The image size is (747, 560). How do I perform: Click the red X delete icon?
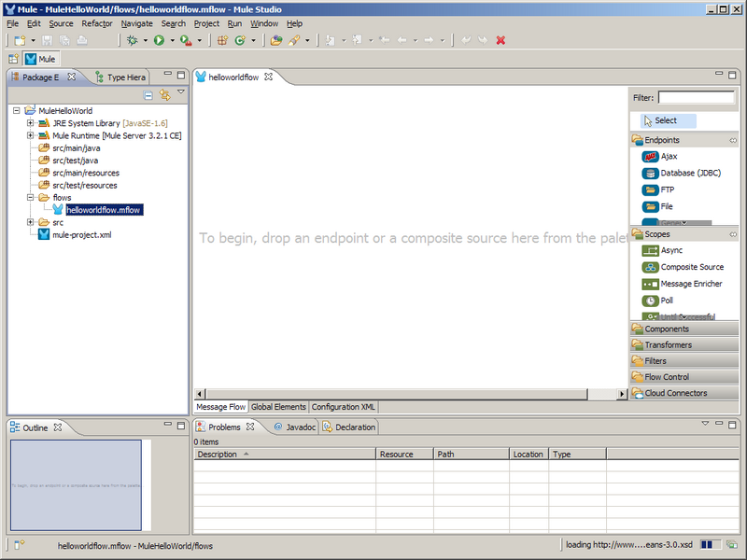pyautogui.click(x=500, y=40)
